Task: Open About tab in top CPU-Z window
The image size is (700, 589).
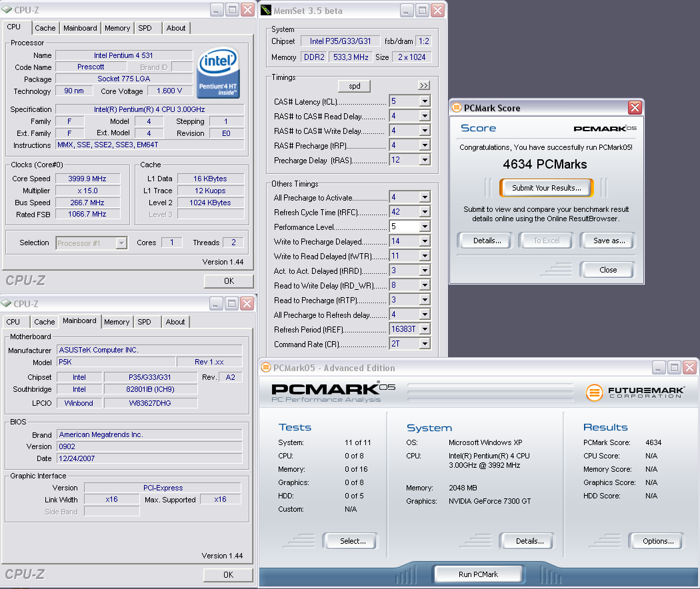Action: click(176, 28)
